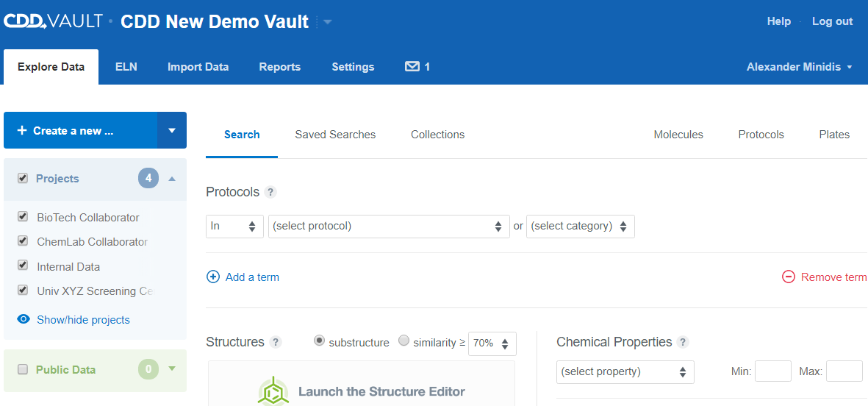Uncheck the Internal Data project
Viewport: 868px width, 406px height.
click(x=23, y=266)
